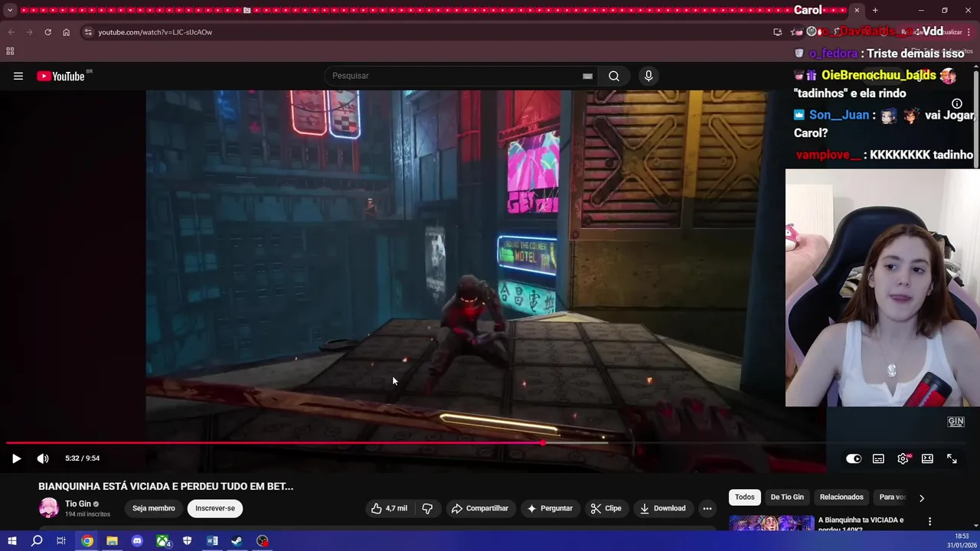The image size is (980, 551).
Task: Click the search magnifier button
Action: click(x=614, y=76)
